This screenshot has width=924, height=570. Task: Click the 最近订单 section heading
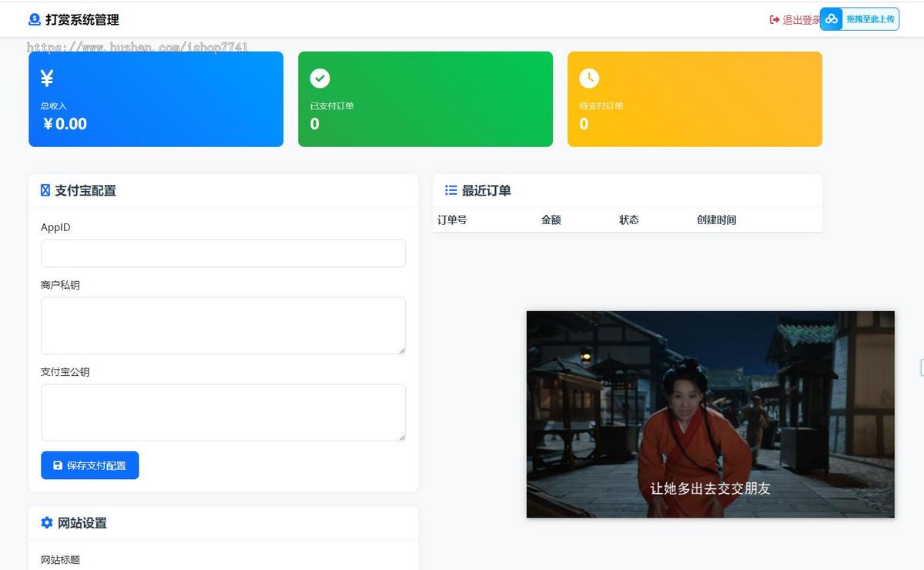point(487,190)
